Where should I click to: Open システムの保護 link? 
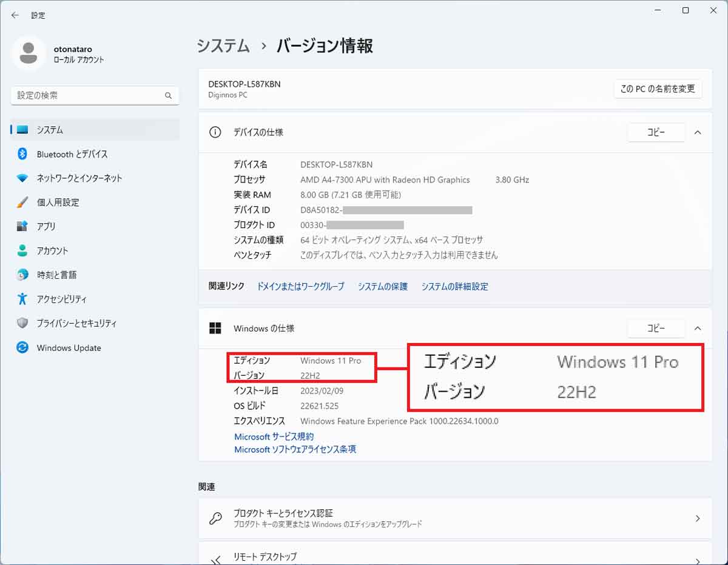click(x=383, y=286)
